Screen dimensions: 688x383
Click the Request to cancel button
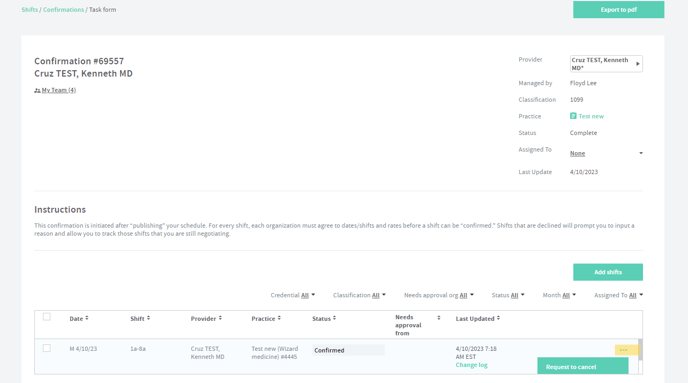tap(583, 366)
